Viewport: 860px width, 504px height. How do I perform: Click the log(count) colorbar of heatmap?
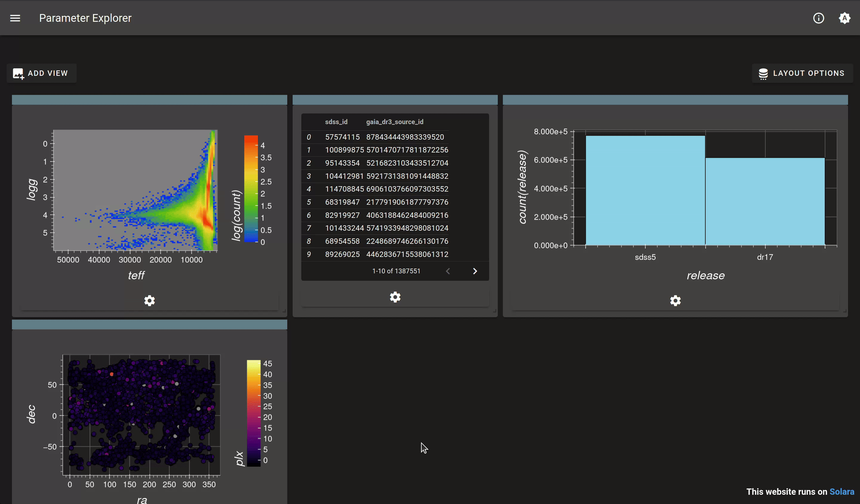coord(251,189)
